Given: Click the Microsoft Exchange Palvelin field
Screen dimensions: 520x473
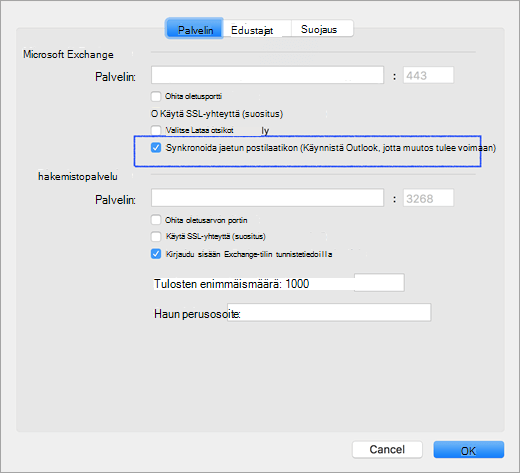Looking at the screenshot, I should 267,75.
